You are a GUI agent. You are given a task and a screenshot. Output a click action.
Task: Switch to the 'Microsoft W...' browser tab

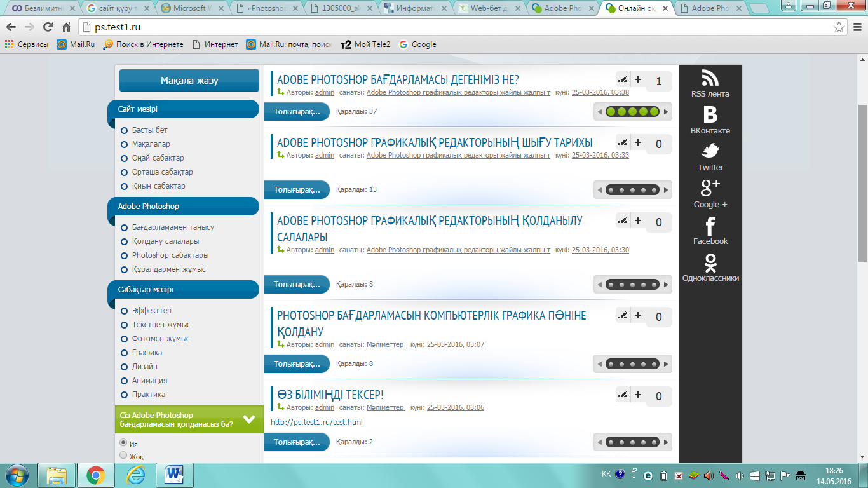[194, 8]
